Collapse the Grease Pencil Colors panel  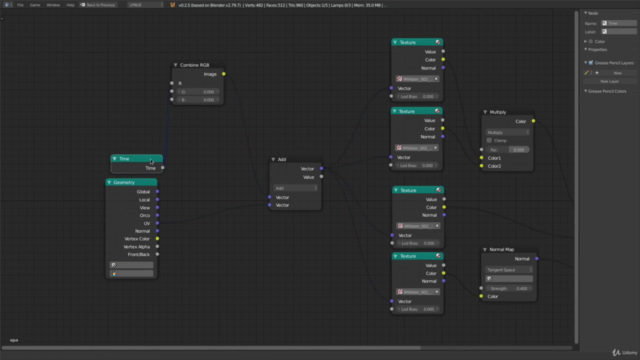pyautogui.click(x=585, y=91)
